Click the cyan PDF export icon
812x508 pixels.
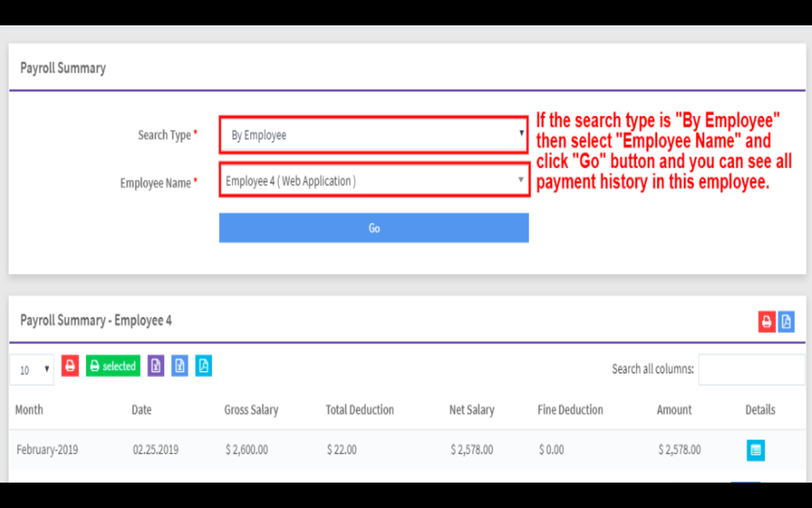204,366
